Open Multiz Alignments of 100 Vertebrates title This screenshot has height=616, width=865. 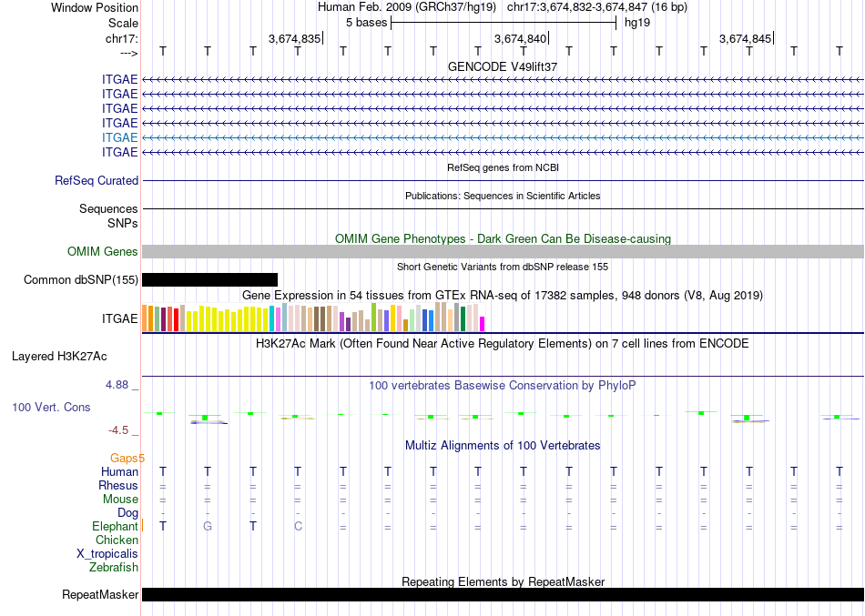(x=503, y=446)
